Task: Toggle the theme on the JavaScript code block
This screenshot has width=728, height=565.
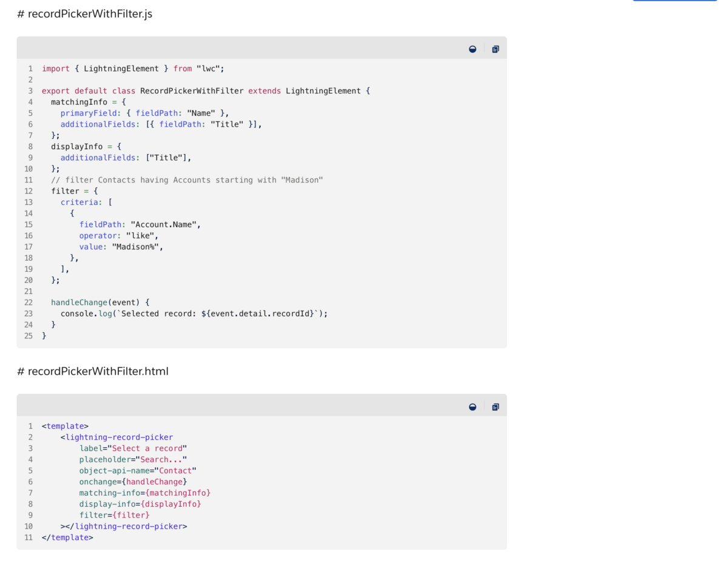Action: pos(473,48)
